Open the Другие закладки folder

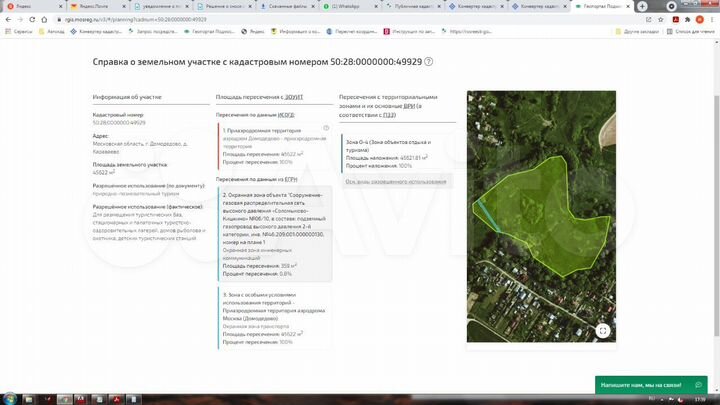tap(637, 32)
